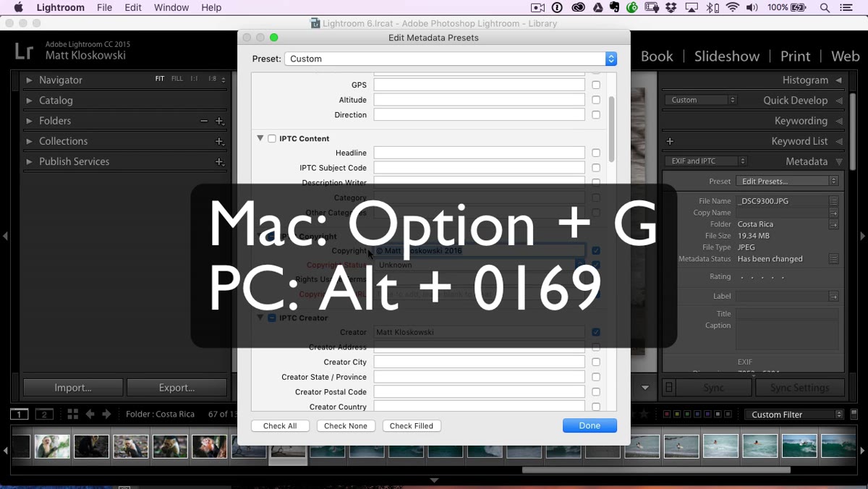The width and height of the screenshot is (868, 489).
Task: Go back with the filmstrip left arrow
Action: [x=90, y=414]
